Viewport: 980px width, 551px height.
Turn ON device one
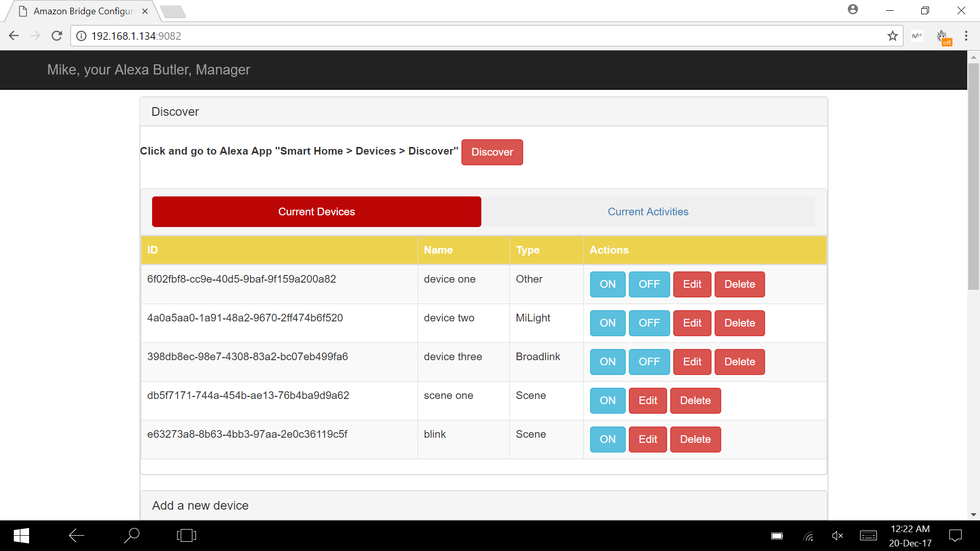tap(607, 284)
